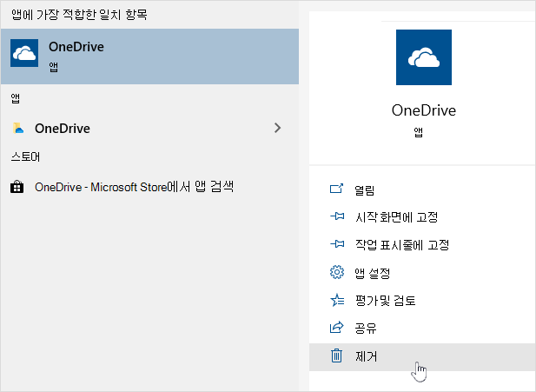Image resolution: width=536 pixels, height=392 pixels.
Task: Click the large OneDrive tile in preview pane
Action: (424, 57)
